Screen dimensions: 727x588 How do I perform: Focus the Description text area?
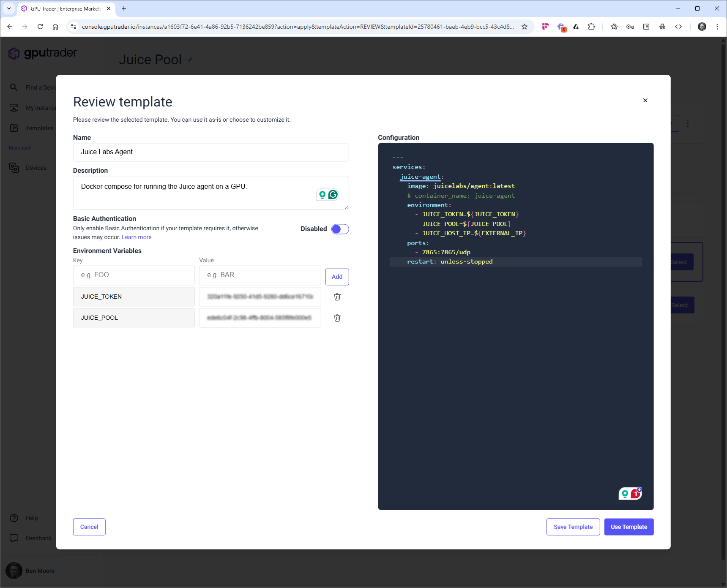tap(211, 193)
